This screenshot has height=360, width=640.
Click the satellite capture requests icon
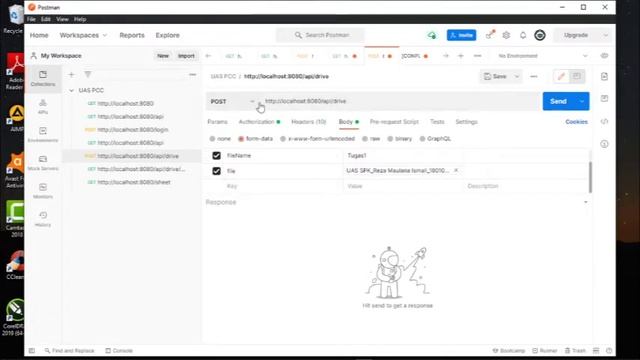(x=490, y=35)
